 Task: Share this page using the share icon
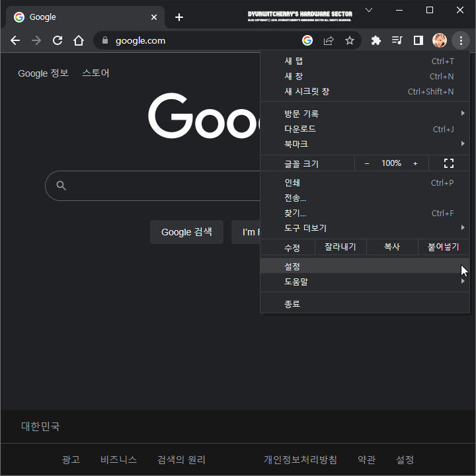[x=329, y=40]
